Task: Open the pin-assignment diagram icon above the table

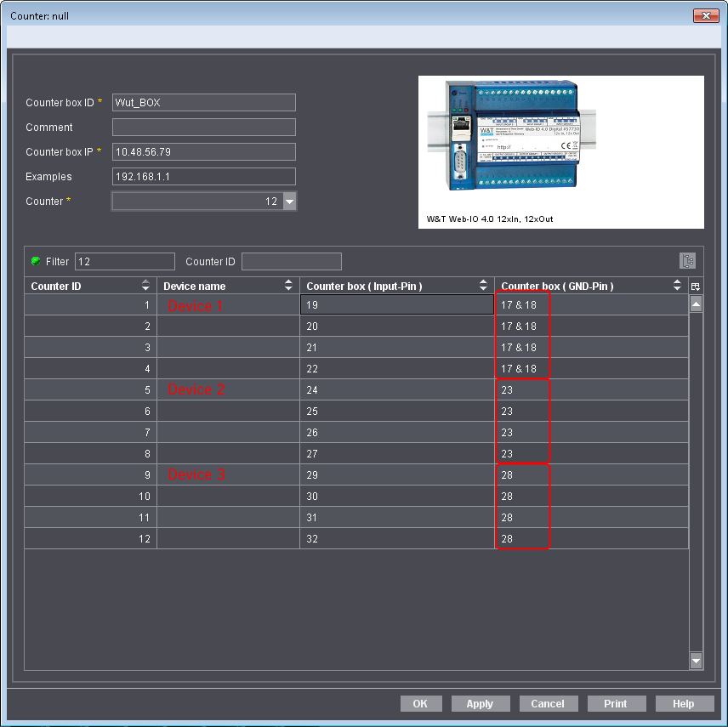Action: [x=687, y=260]
